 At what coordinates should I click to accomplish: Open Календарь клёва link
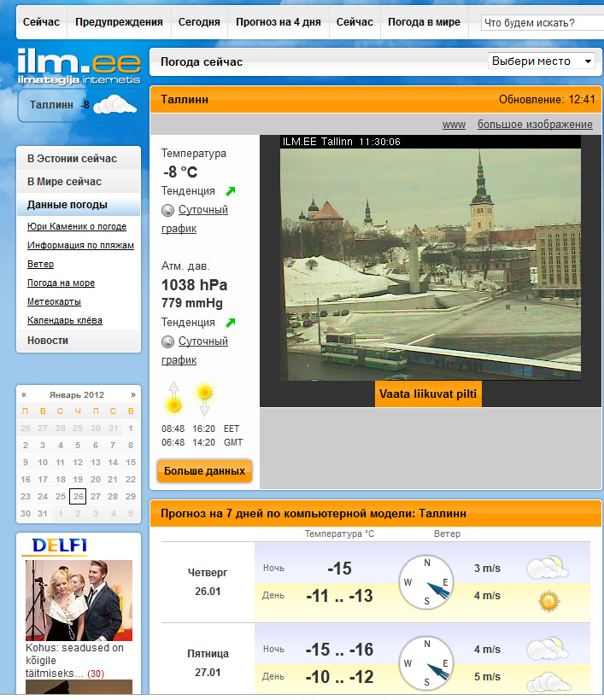coord(65,320)
